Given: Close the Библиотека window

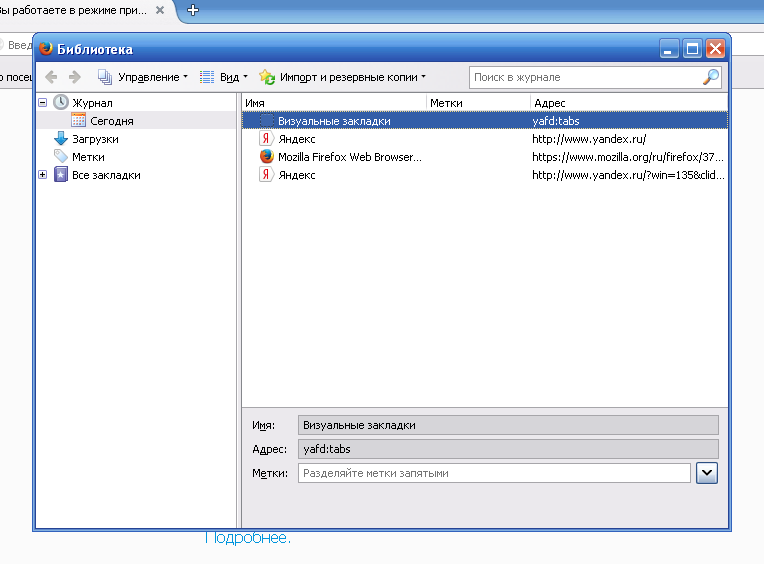Looking at the screenshot, I should [x=715, y=49].
